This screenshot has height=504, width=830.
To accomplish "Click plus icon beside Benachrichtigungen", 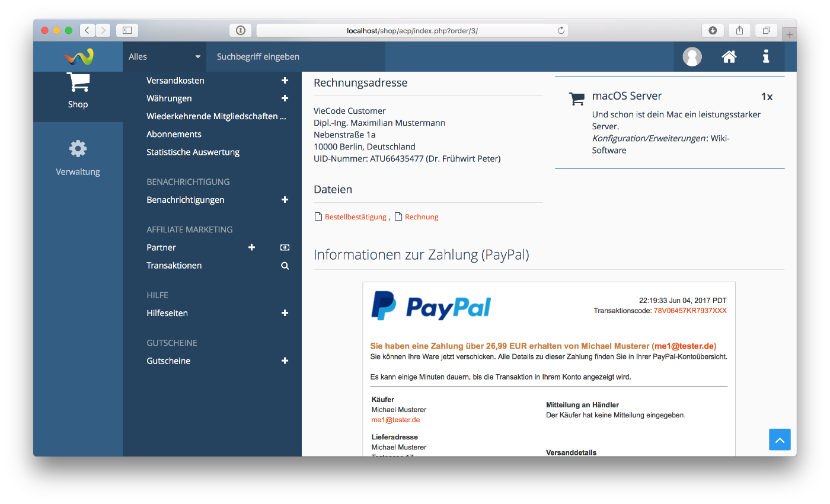I will point(285,200).
